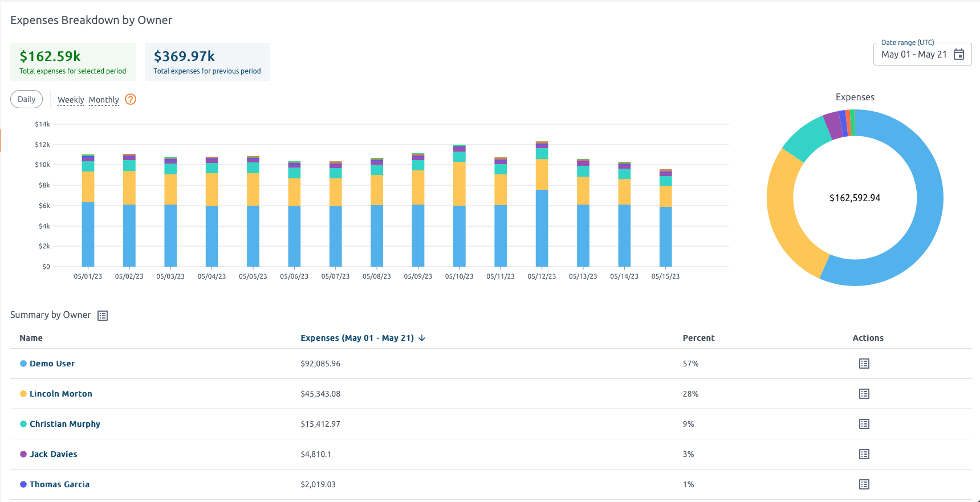Open the May 01 - May 21 date range picker
Viewport: 980px width, 502px height.
(x=913, y=54)
